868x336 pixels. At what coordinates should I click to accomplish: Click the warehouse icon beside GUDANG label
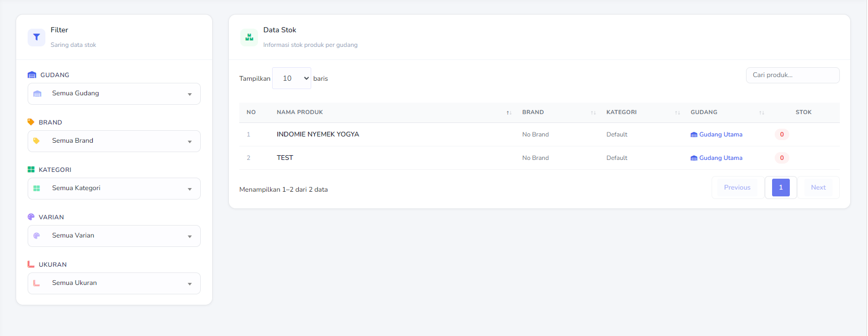pyautogui.click(x=32, y=75)
